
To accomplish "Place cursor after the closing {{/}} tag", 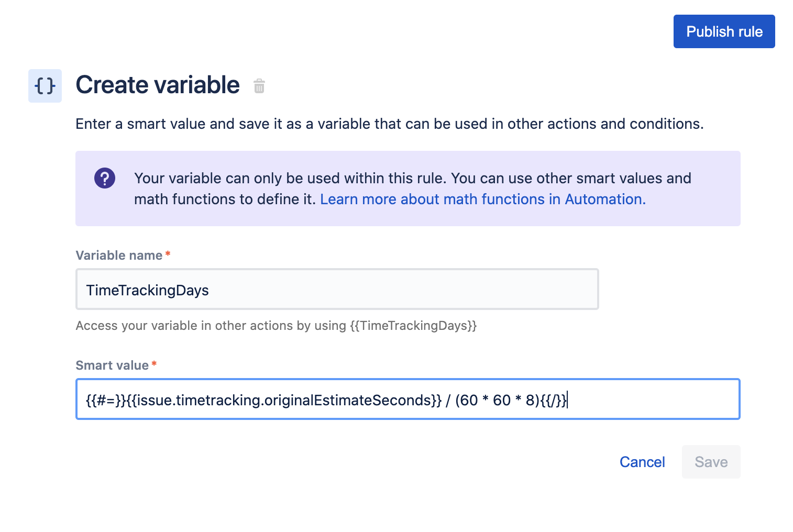I will [x=568, y=401].
